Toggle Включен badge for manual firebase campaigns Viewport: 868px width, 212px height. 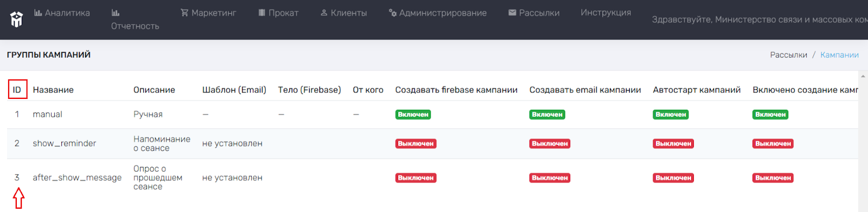(413, 115)
